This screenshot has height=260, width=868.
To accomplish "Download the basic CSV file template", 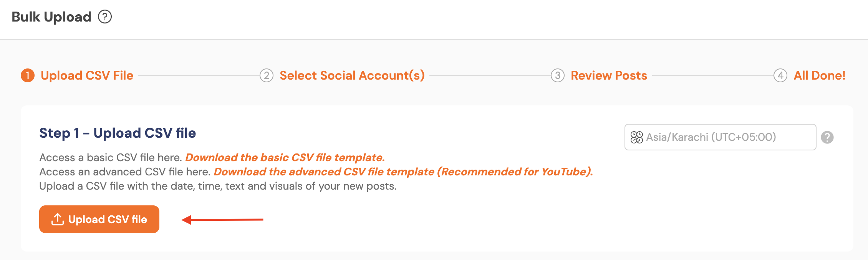I will click(x=285, y=158).
